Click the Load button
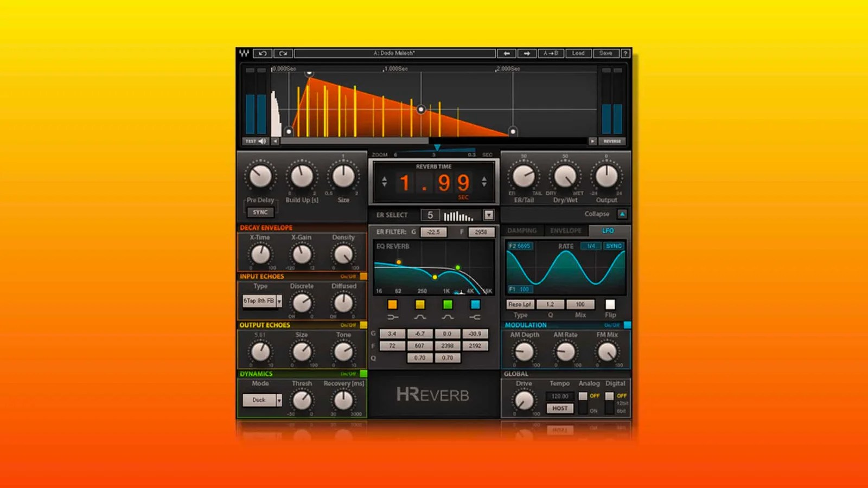Viewport: 868px width, 488px height. click(x=578, y=53)
